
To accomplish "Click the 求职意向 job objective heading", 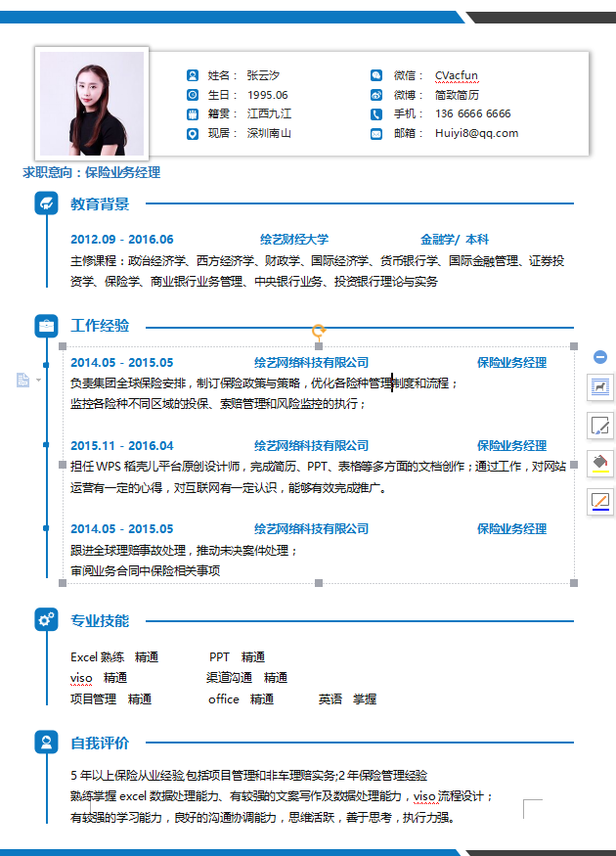I will pos(91,172).
